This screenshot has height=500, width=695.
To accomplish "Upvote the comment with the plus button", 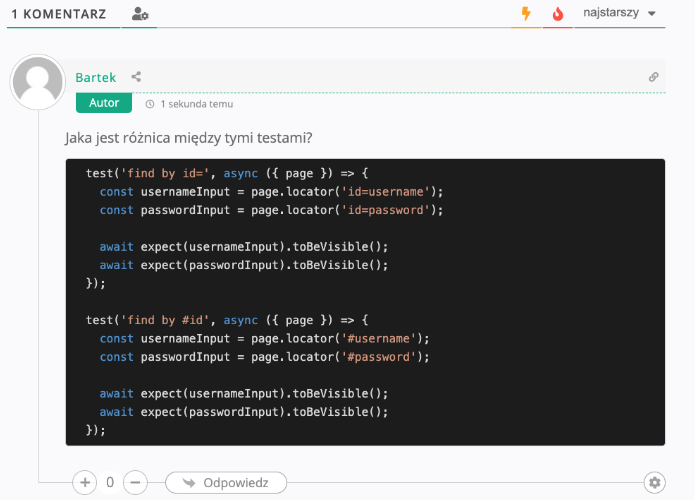I will [85, 482].
